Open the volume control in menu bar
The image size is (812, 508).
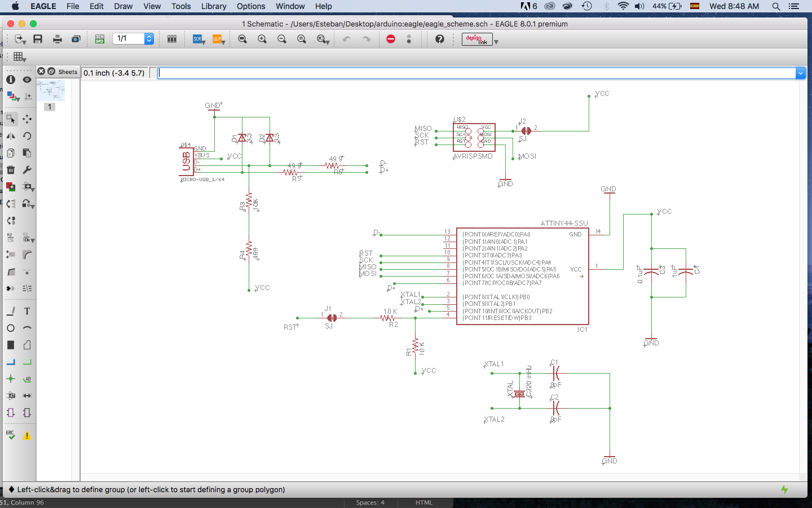pyautogui.click(x=639, y=6)
